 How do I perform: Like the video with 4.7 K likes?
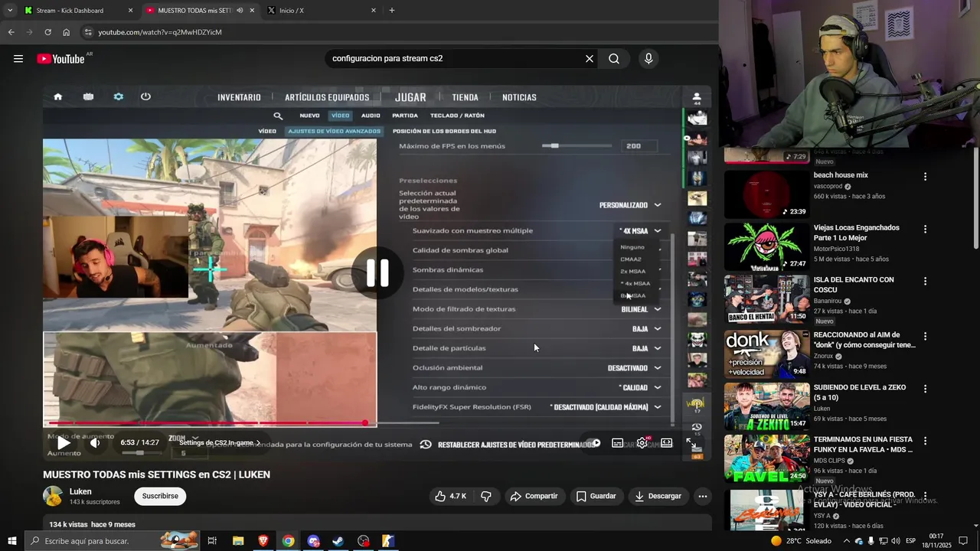coord(450,496)
